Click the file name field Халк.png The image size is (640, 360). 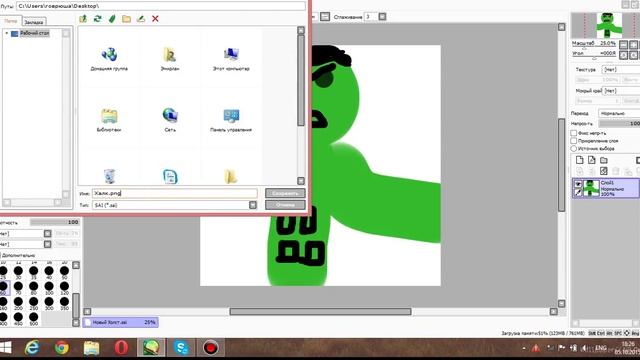[x=175, y=193]
